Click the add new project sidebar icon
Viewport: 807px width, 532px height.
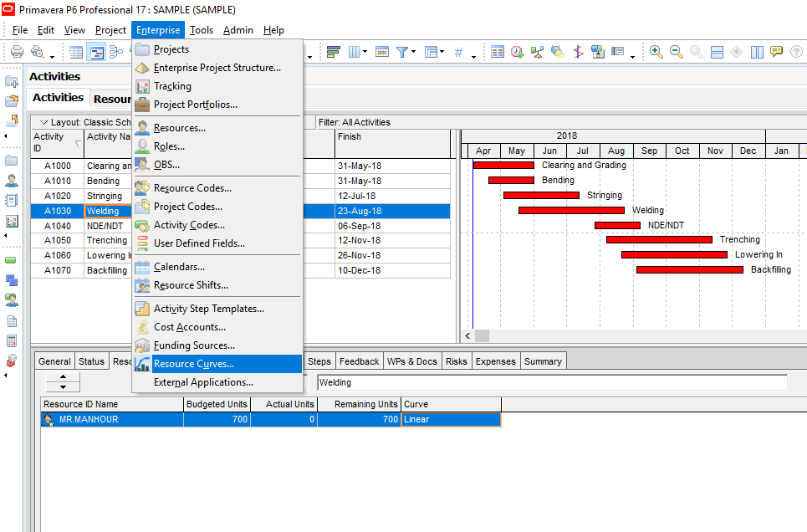pos(12,82)
